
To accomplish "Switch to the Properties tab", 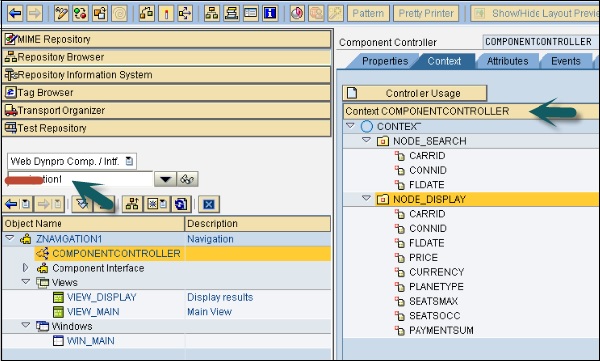I will point(385,61).
